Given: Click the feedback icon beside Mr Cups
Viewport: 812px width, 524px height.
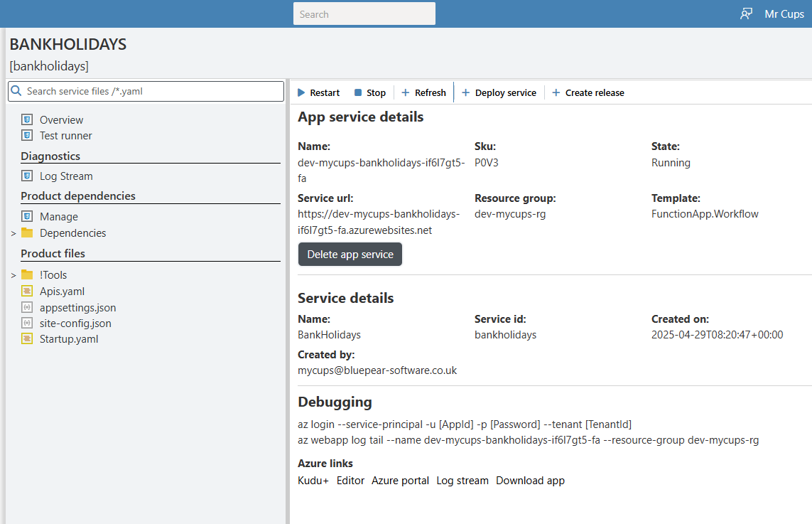Looking at the screenshot, I should tap(746, 14).
